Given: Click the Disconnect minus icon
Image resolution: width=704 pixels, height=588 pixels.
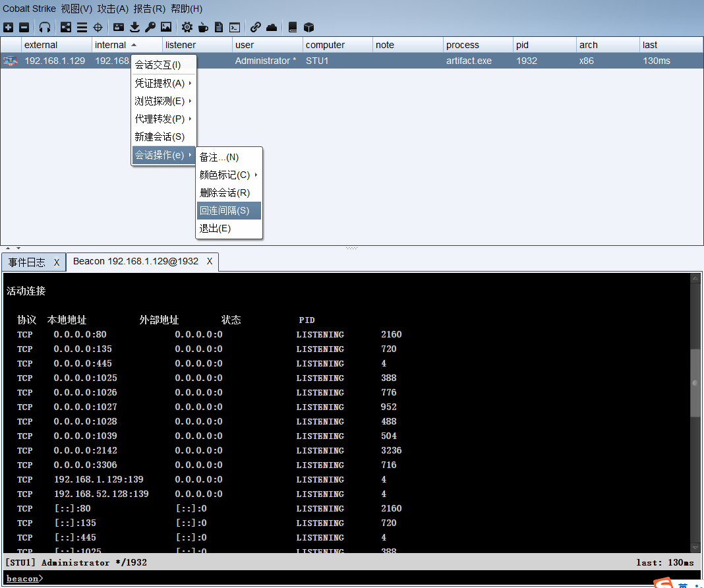Looking at the screenshot, I should click(24, 28).
